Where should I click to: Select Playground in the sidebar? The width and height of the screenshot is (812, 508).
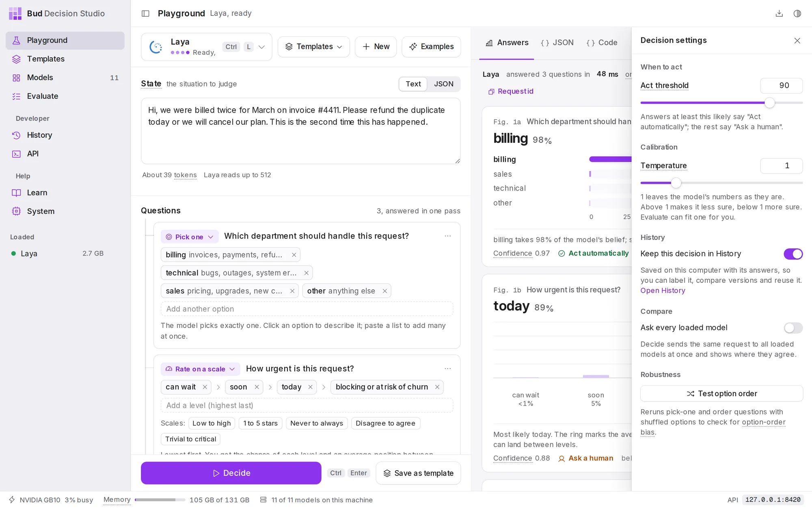tap(65, 41)
